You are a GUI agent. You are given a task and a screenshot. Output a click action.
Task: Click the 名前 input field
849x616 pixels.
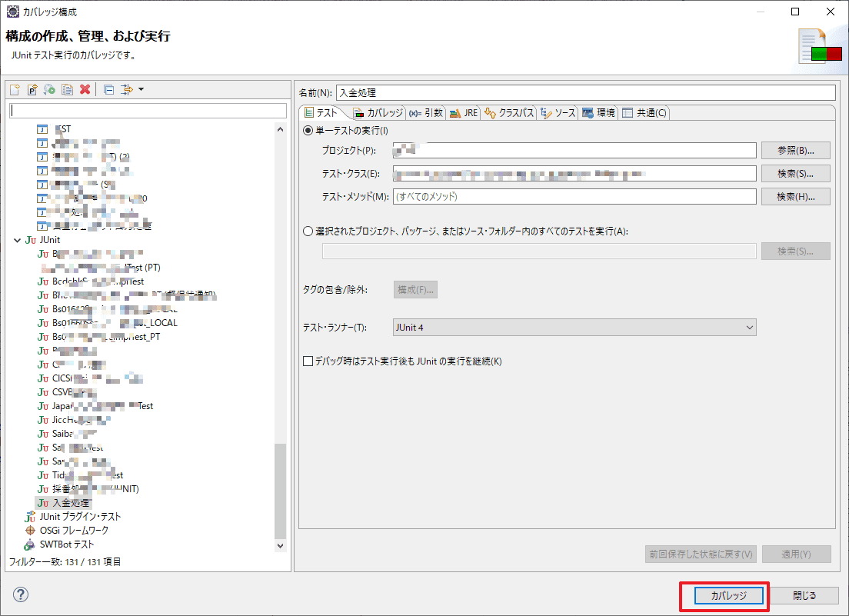(x=584, y=93)
